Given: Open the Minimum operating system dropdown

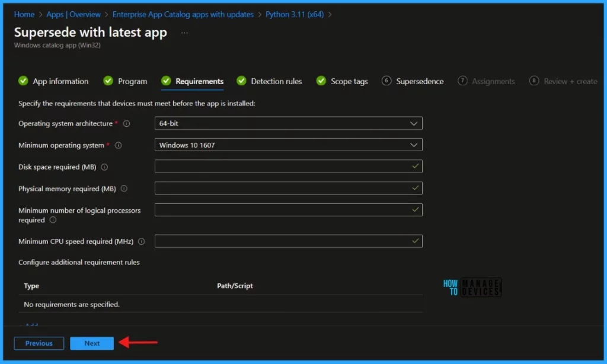Looking at the screenshot, I should pos(289,145).
